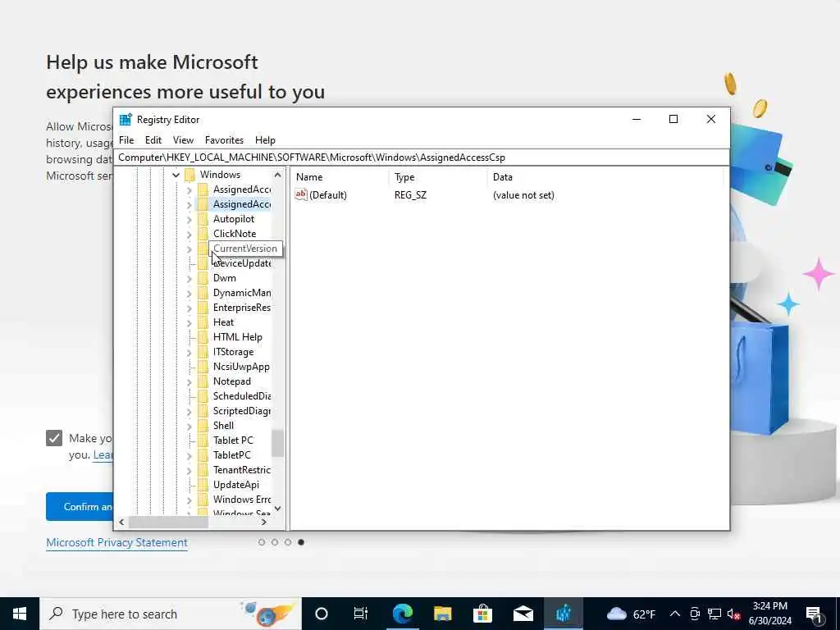This screenshot has height=630, width=840.
Task: Click the Autopilot folder icon
Action: (203, 218)
